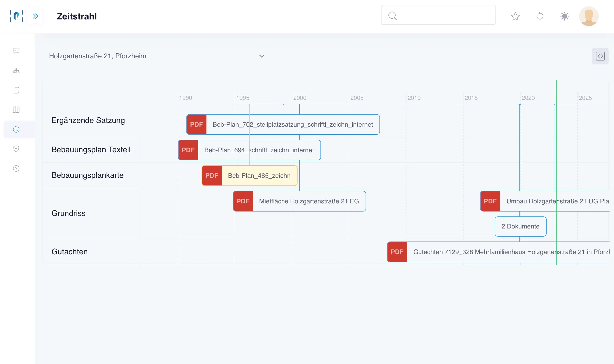Open Mietfläche Holzgartenstraße 21 EG document

pyautogui.click(x=299, y=201)
